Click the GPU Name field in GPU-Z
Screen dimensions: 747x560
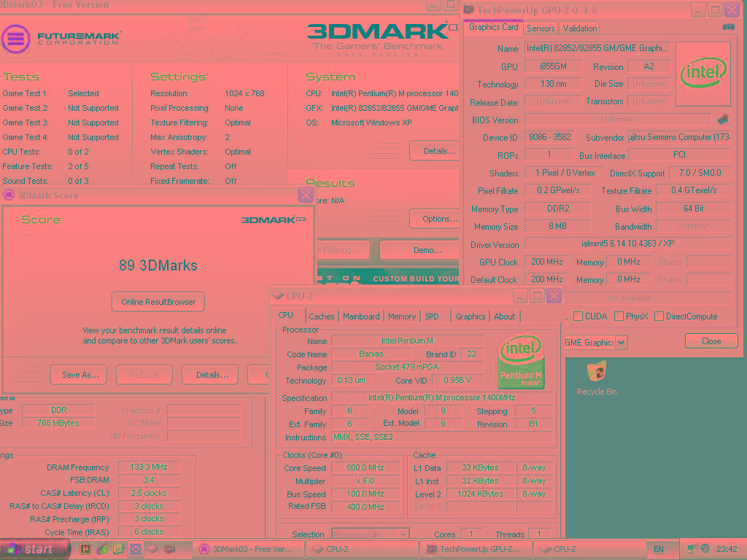(x=597, y=48)
